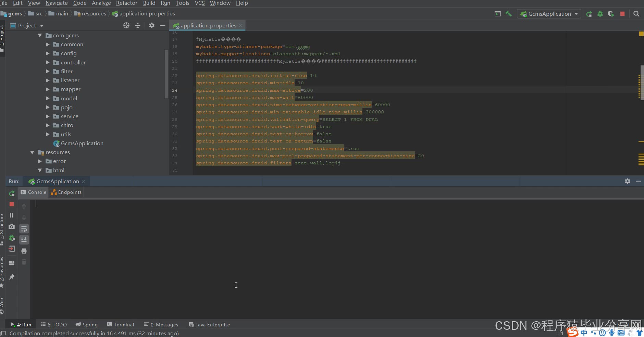Toggle scroll to end of console
The width and height of the screenshot is (644, 337).
pyautogui.click(x=24, y=240)
